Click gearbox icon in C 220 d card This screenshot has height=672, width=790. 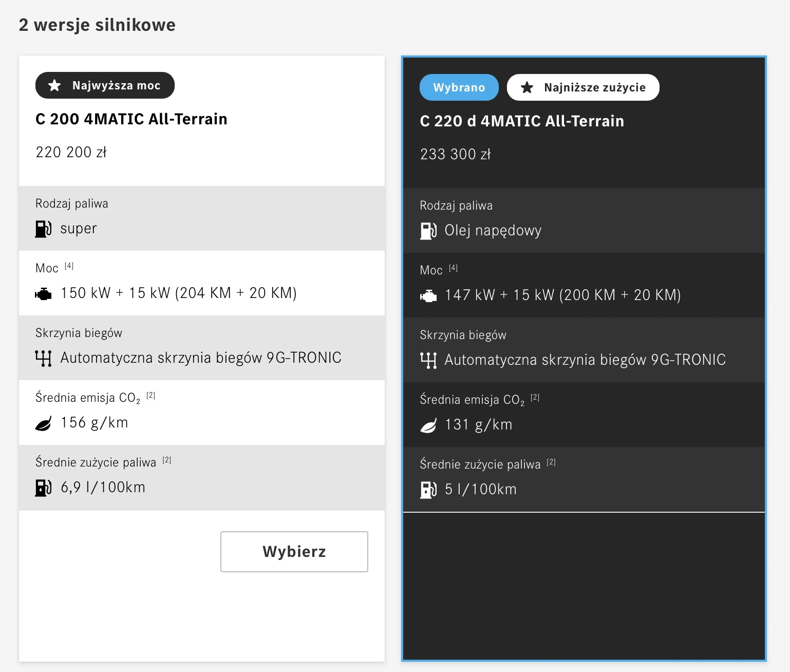pos(428,360)
